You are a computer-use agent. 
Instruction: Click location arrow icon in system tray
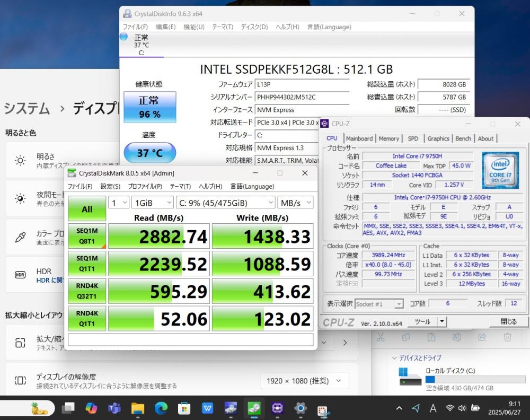pyautogui.click(x=416, y=408)
